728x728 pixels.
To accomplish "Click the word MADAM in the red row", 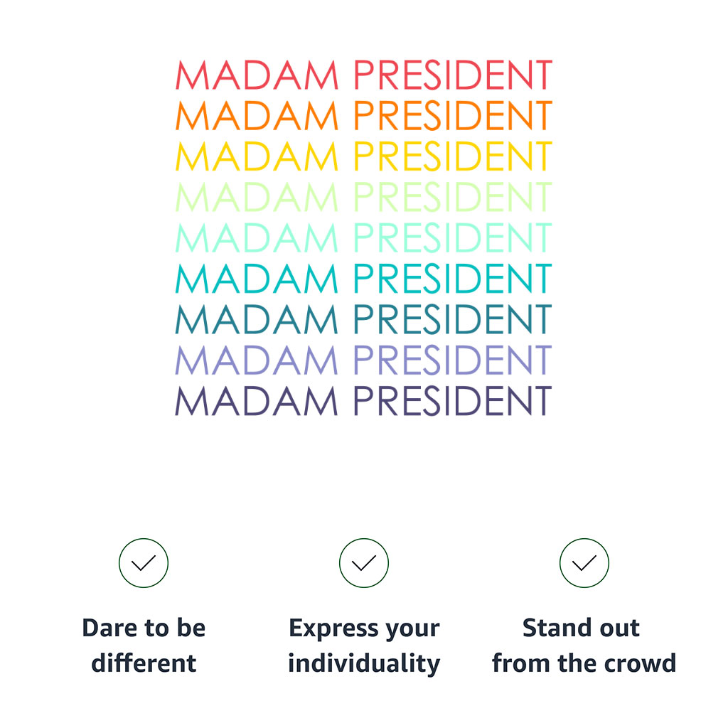I will pyautogui.click(x=257, y=75).
